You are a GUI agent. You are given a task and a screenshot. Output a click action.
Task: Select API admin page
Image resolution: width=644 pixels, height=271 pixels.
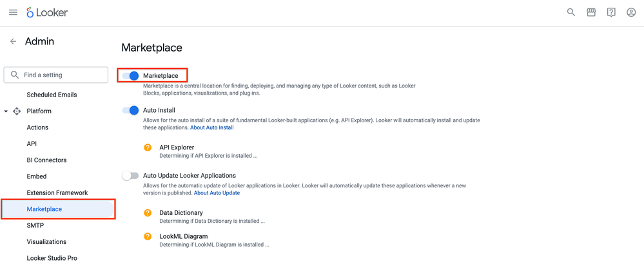click(32, 144)
